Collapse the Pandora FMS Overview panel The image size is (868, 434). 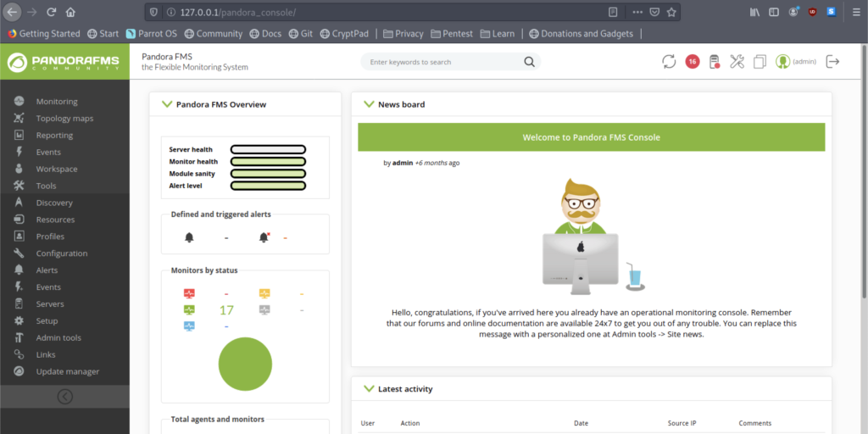pyautogui.click(x=167, y=104)
